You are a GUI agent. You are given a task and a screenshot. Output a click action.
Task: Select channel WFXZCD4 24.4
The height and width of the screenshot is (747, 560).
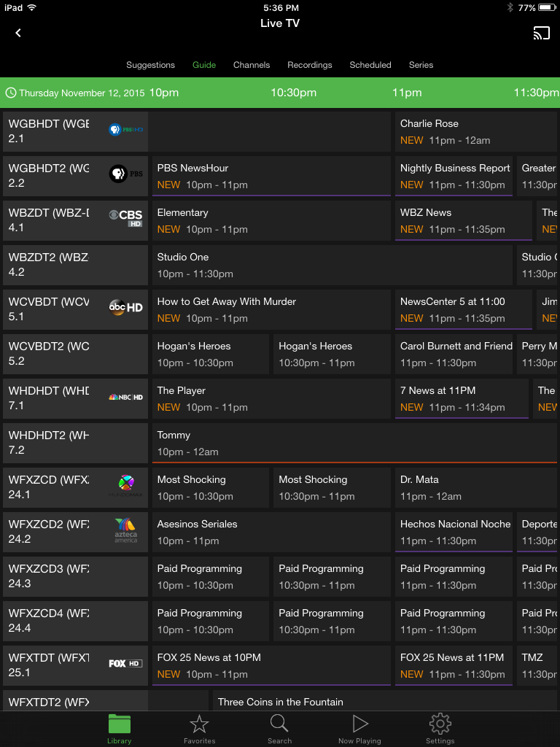(75, 622)
